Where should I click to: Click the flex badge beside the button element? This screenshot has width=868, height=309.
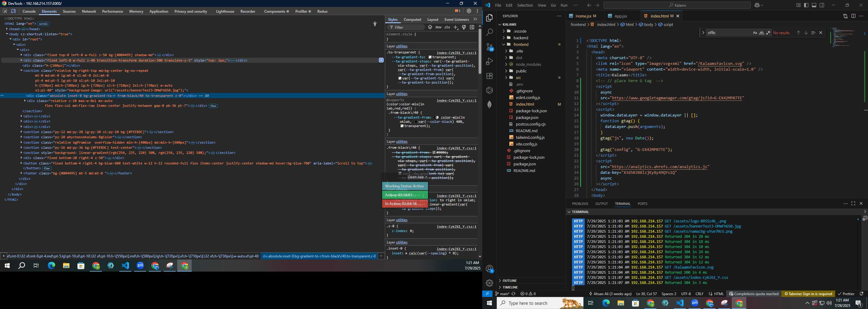pos(47,168)
